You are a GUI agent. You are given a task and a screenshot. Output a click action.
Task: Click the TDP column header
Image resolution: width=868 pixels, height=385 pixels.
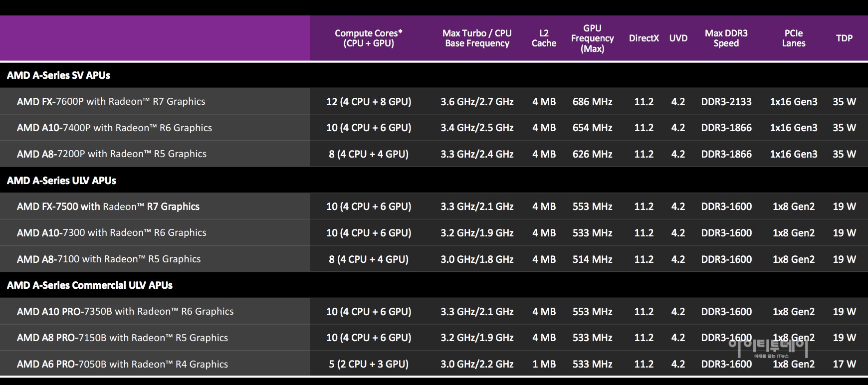844,38
